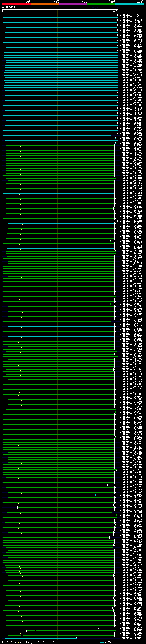Select label UniRef100_Q9XET4

click(131, 75)
